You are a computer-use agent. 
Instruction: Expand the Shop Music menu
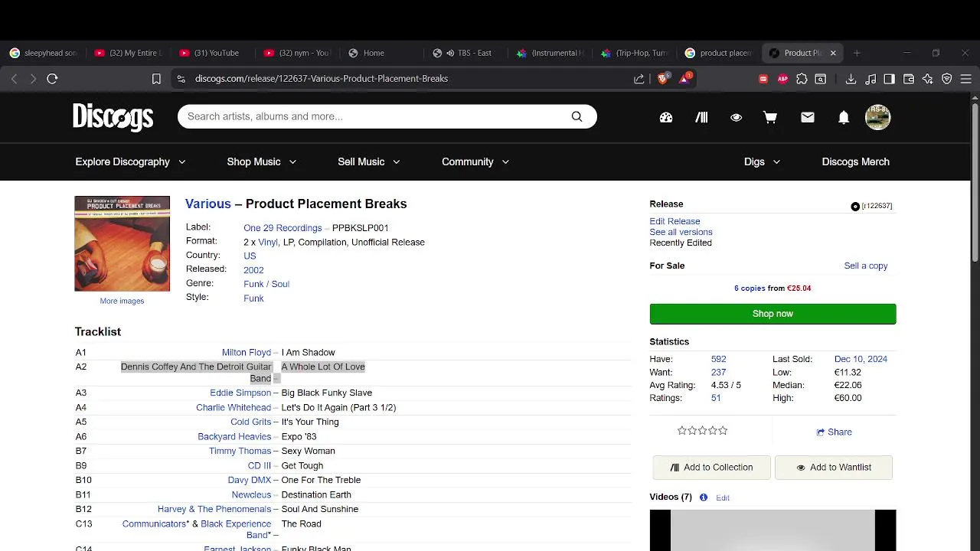pos(261,161)
